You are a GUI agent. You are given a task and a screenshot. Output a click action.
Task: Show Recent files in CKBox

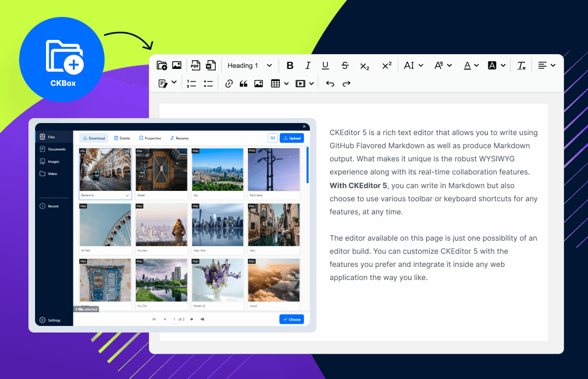(x=54, y=206)
